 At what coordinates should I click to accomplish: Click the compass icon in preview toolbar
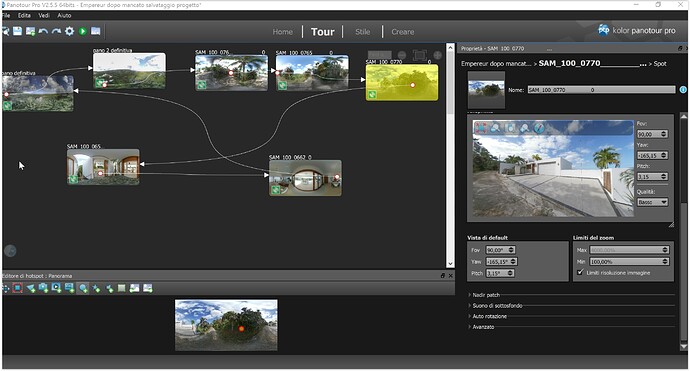click(x=539, y=128)
